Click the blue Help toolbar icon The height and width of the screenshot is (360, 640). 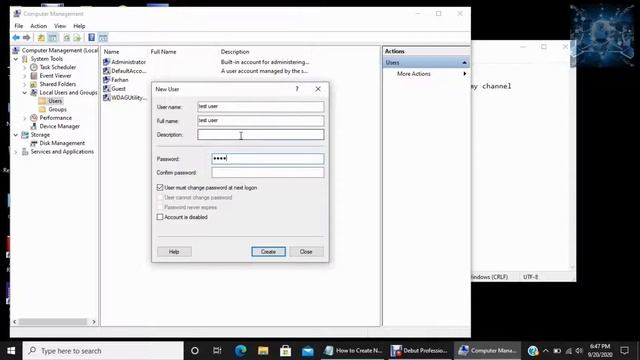pyautogui.click(x=91, y=38)
